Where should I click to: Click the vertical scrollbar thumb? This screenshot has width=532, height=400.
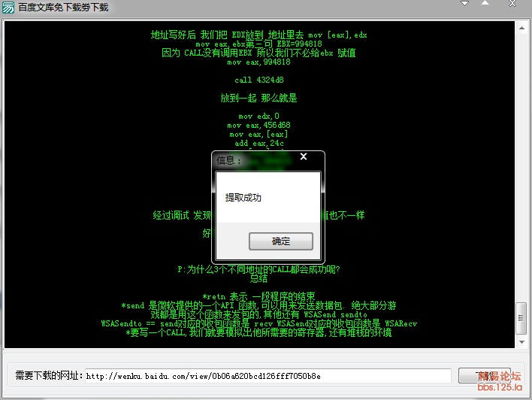(521, 318)
